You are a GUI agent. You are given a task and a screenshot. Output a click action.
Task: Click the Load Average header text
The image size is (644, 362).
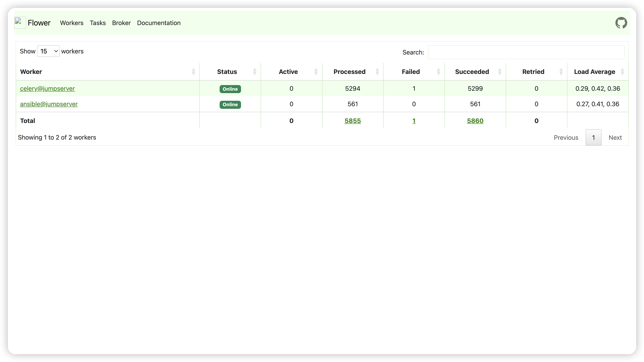(x=594, y=72)
